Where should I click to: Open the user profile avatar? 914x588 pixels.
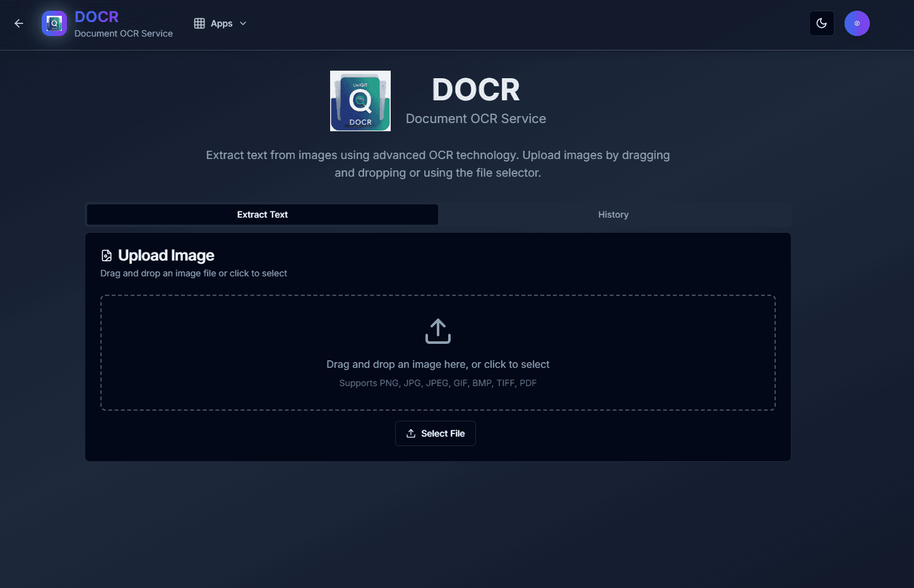[x=857, y=23]
